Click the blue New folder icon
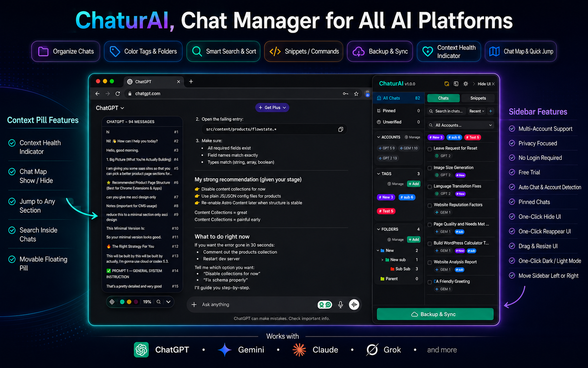588x368 pixels. (383, 251)
